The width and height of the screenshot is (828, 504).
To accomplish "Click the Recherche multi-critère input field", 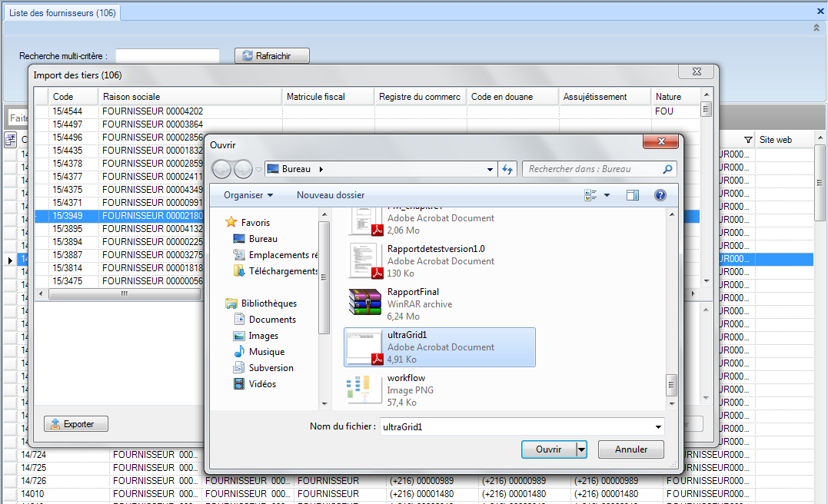I will tap(168, 55).
